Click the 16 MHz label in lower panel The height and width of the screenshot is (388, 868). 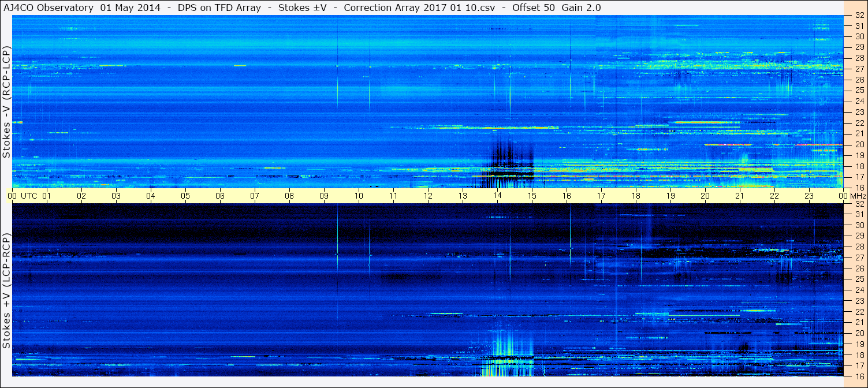(859, 376)
